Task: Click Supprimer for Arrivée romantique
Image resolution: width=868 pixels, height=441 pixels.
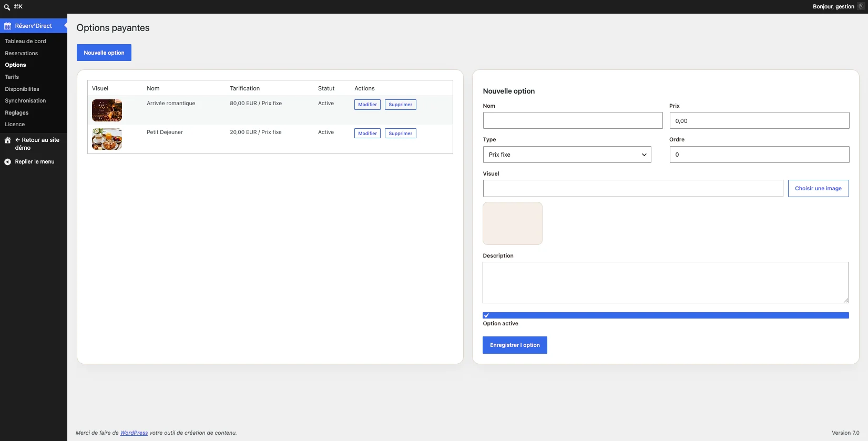Action: pyautogui.click(x=401, y=105)
